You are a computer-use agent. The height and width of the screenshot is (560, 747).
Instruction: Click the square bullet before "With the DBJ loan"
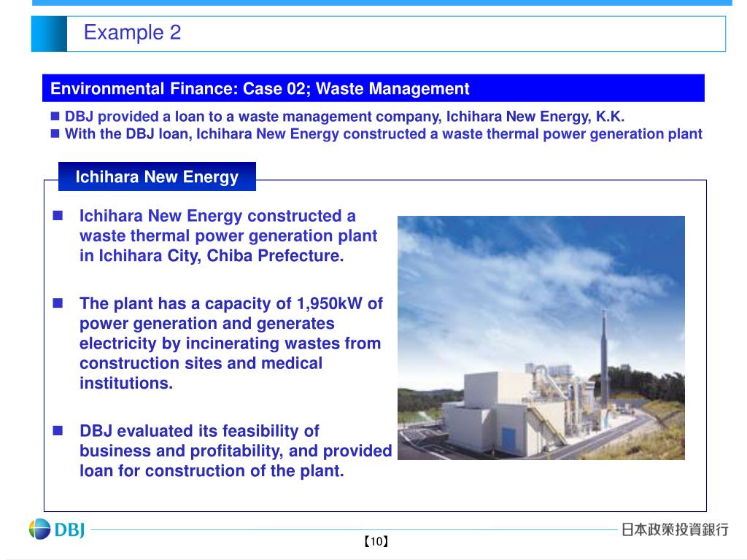coord(55,133)
